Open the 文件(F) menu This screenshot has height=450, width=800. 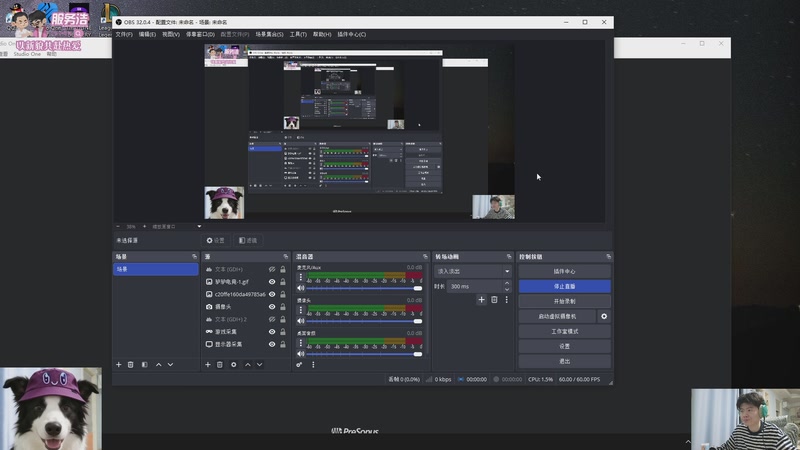[124, 34]
